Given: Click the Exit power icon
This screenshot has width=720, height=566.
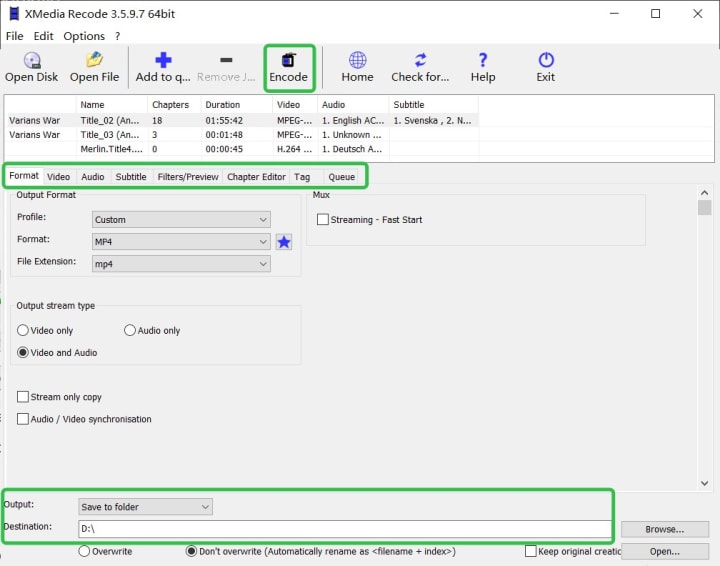Looking at the screenshot, I should tap(546, 60).
